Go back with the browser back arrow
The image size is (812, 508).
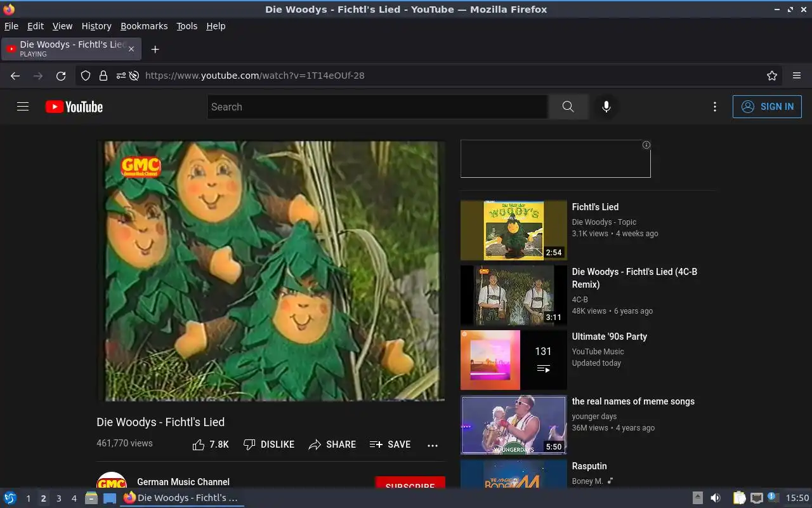[15, 76]
